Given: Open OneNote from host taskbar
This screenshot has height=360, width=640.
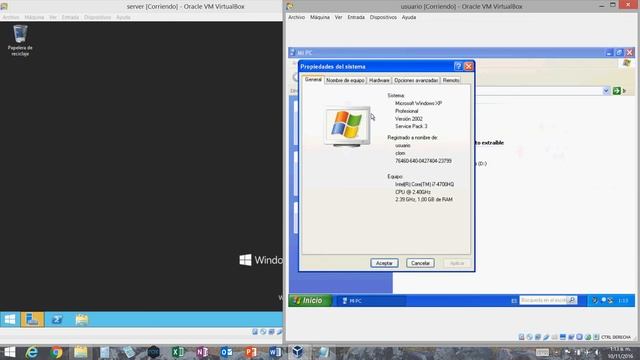Looking at the screenshot, I should click(202, 352).
